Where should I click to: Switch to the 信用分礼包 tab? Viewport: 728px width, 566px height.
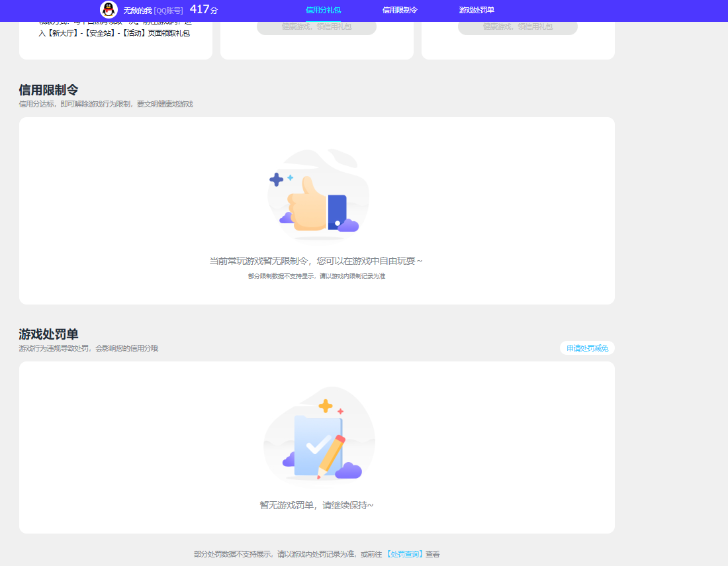[324, 11]
